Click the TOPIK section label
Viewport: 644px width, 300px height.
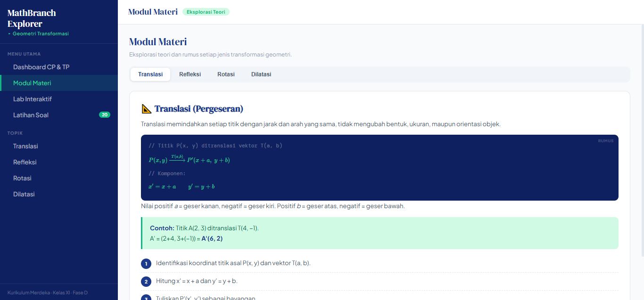[x=15, y=133]
